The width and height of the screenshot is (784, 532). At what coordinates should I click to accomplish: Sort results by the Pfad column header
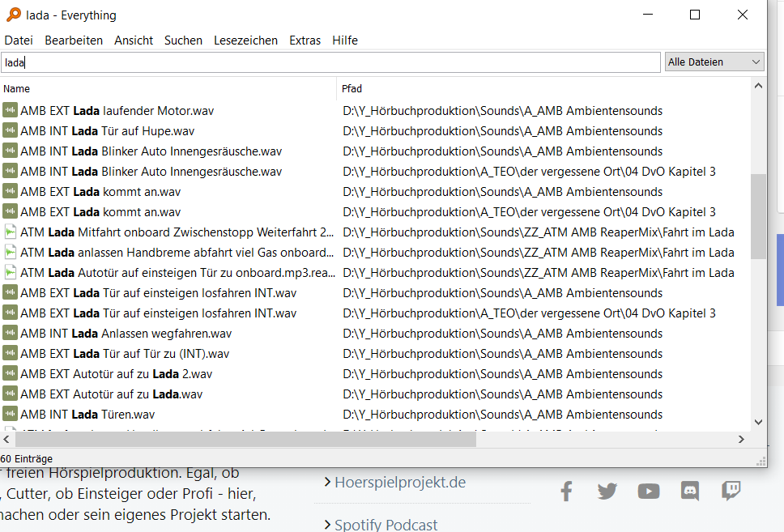(544, 88)
